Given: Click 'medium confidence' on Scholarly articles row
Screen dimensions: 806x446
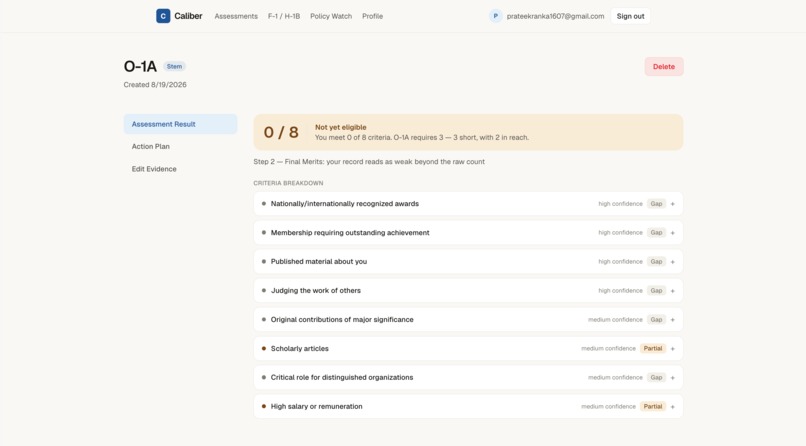Looking at the screenshot, I should [x=608, y=348].
